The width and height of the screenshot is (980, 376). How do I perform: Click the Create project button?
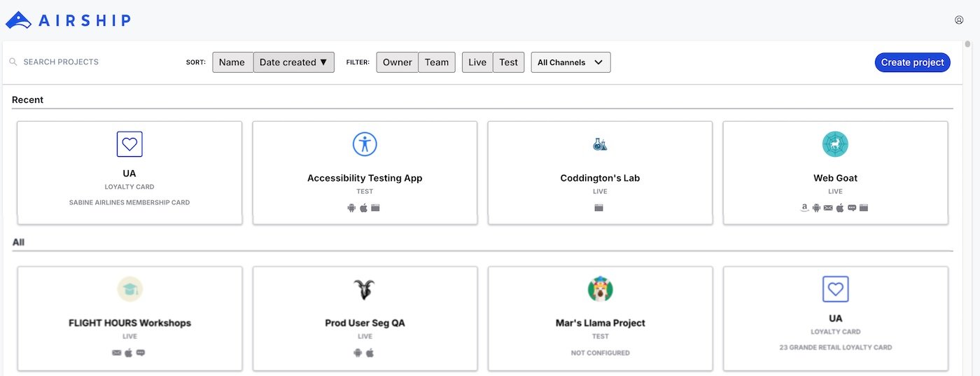click(x=912, y=62)
